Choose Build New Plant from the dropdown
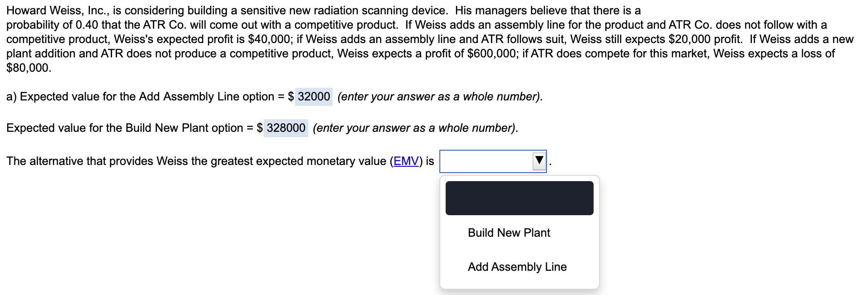868x295 pixels. tap(509, 233)
